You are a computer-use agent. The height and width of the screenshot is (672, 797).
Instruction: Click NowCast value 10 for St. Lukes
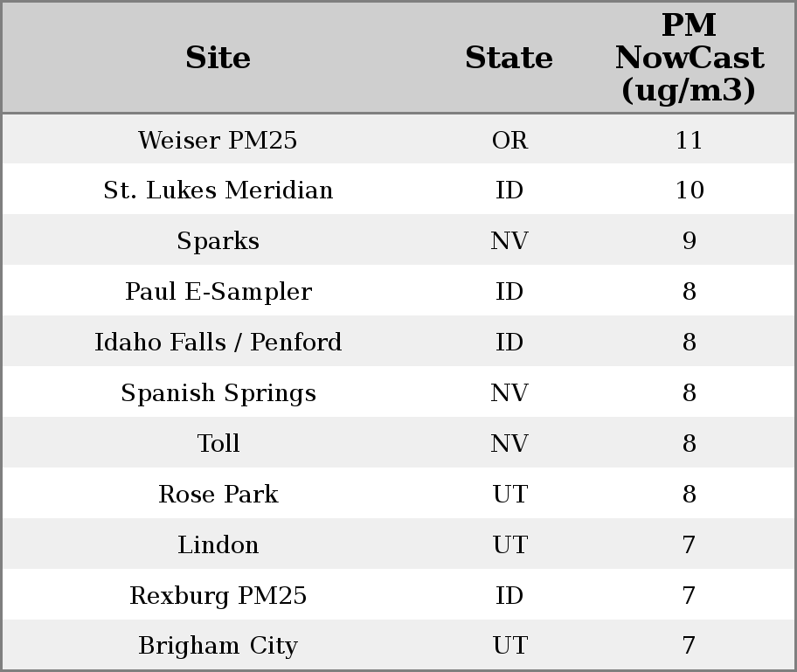coord(689,191)
